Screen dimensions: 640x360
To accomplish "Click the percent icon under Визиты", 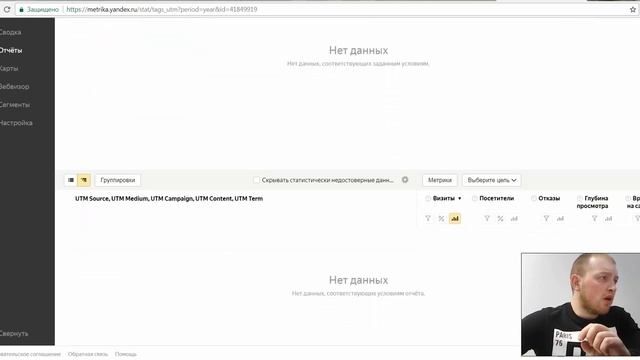I will click(x=441, y=219).
